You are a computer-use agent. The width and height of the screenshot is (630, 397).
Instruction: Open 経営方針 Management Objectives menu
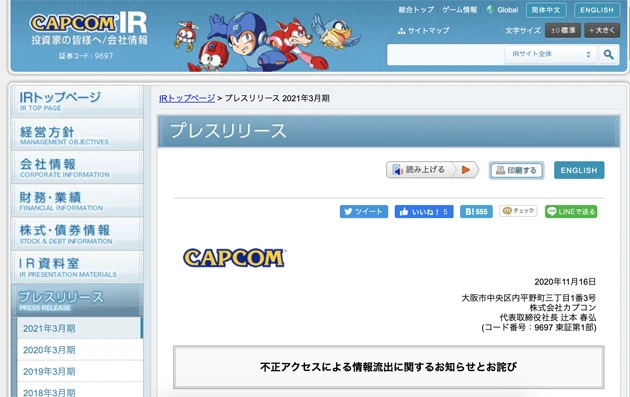tap(77, 135)
